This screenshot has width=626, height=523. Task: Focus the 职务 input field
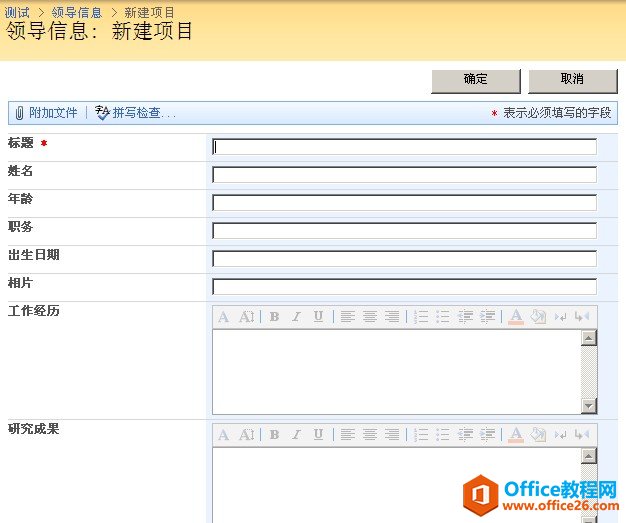(404, 231)
